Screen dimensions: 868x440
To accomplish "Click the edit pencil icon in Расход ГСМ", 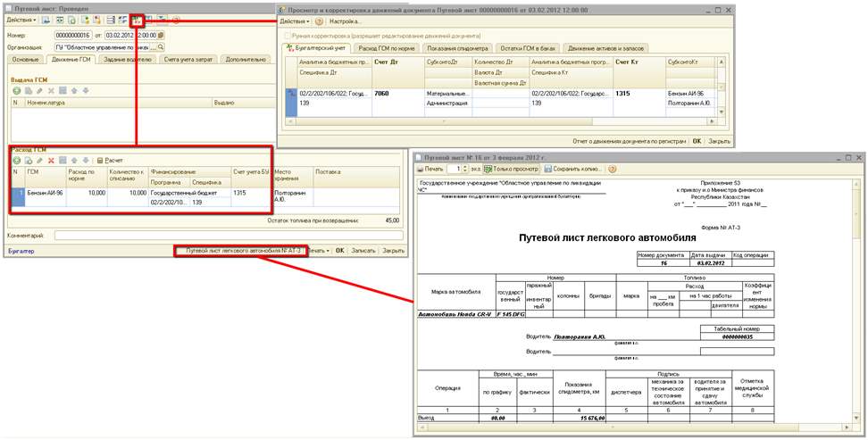I will tap(39, 160).
